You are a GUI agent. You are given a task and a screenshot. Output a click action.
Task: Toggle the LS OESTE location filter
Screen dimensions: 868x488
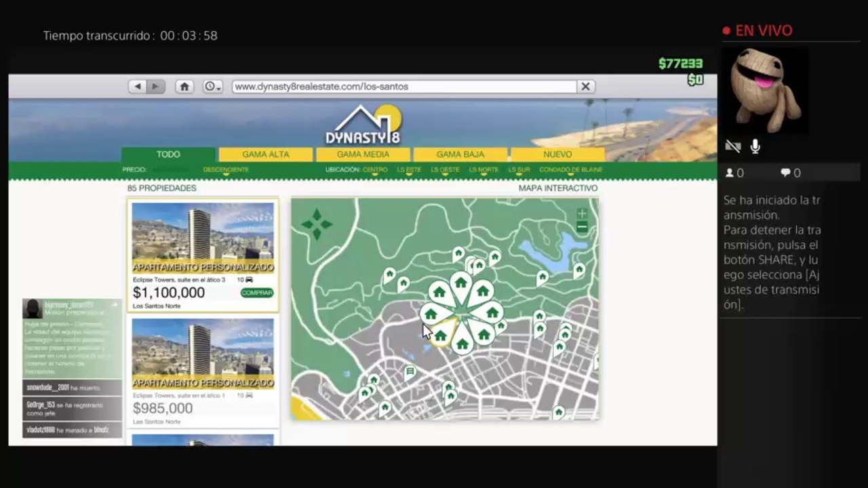[x=445, y=169]
